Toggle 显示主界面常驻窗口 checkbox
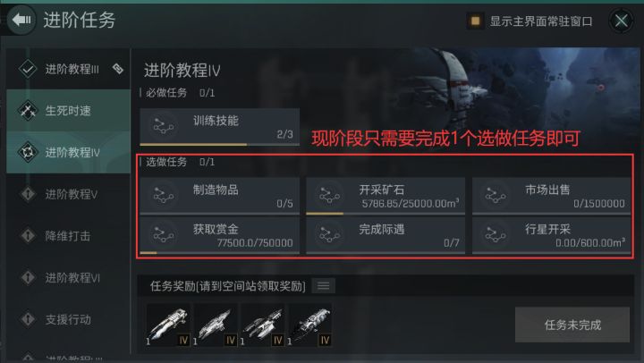The height and width of the screenshot is (363, 644). [x=475, y=21]
